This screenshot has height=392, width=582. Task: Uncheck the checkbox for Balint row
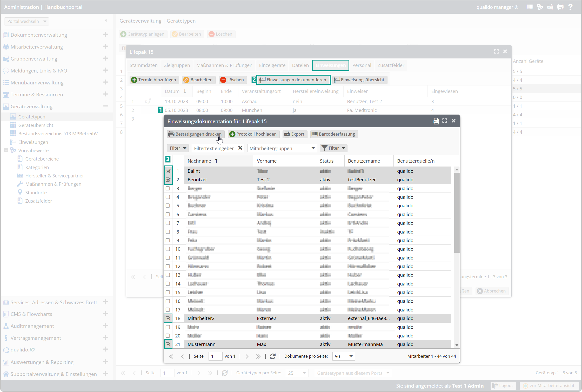168,171
